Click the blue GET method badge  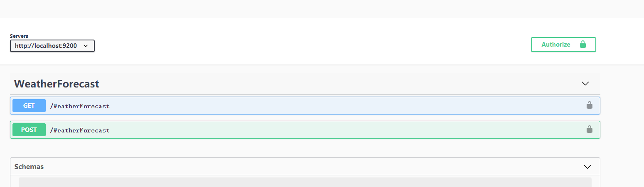point(29,106)
